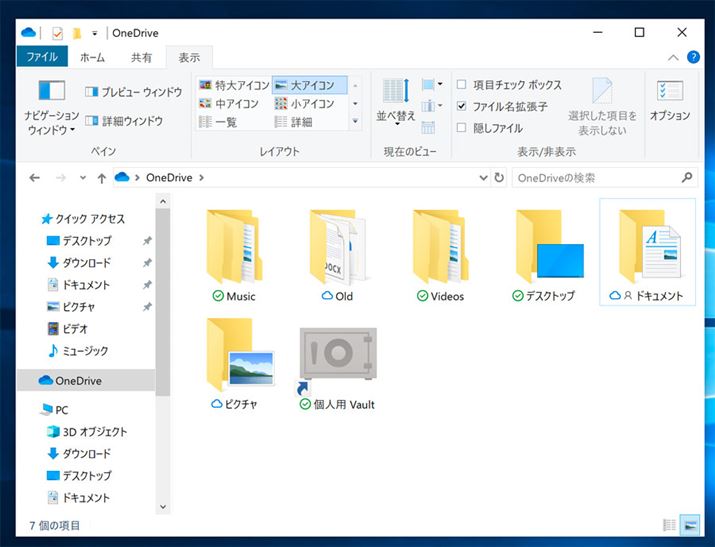This screenshot has height=547, width=715.
Task: Open ビデオ in navigation pane
Action: tap(67, 329)
